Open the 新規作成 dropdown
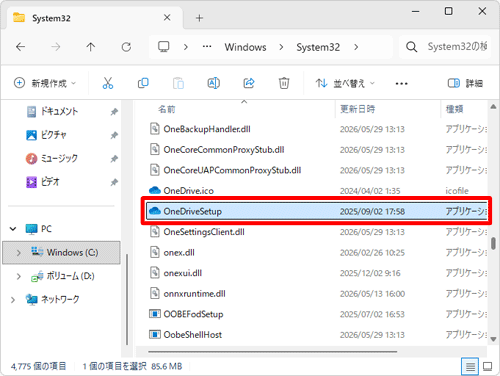500x376 pixels. click(45, 83)
